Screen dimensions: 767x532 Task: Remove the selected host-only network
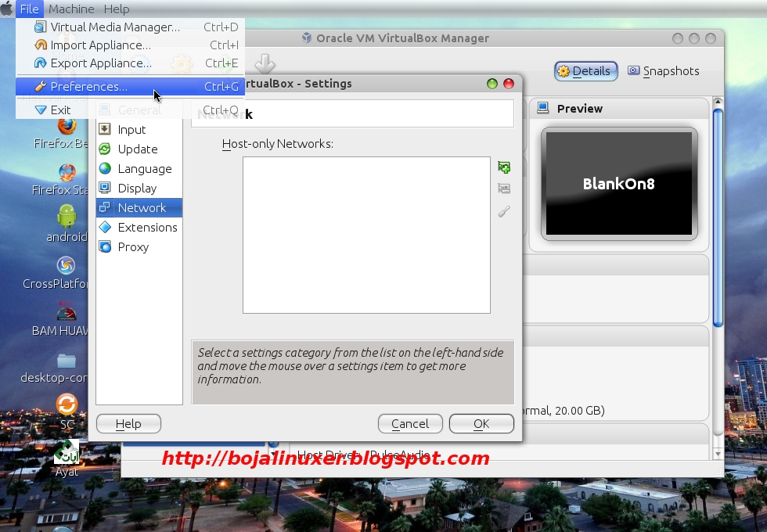pyautogui.click(x=504, y=188)
